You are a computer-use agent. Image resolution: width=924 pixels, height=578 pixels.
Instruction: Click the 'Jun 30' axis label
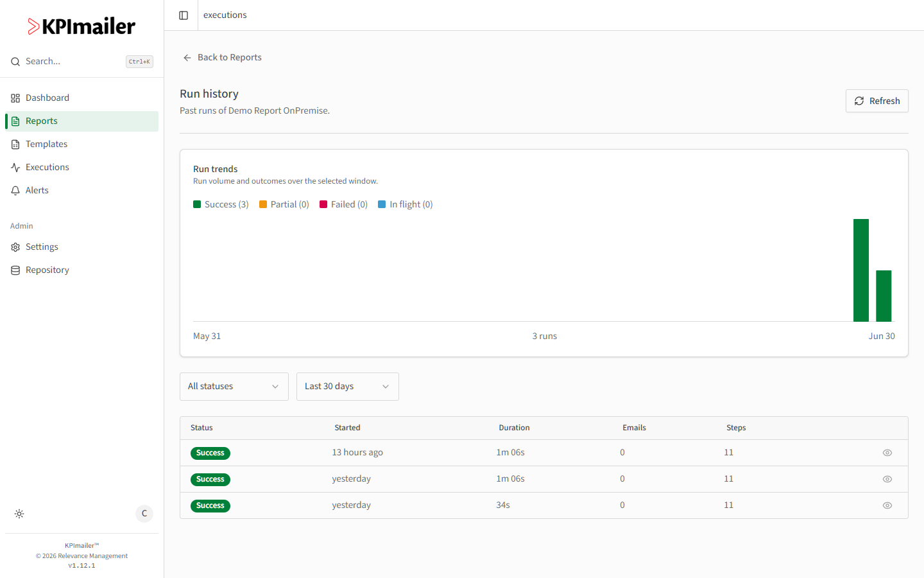pos(882,337)
